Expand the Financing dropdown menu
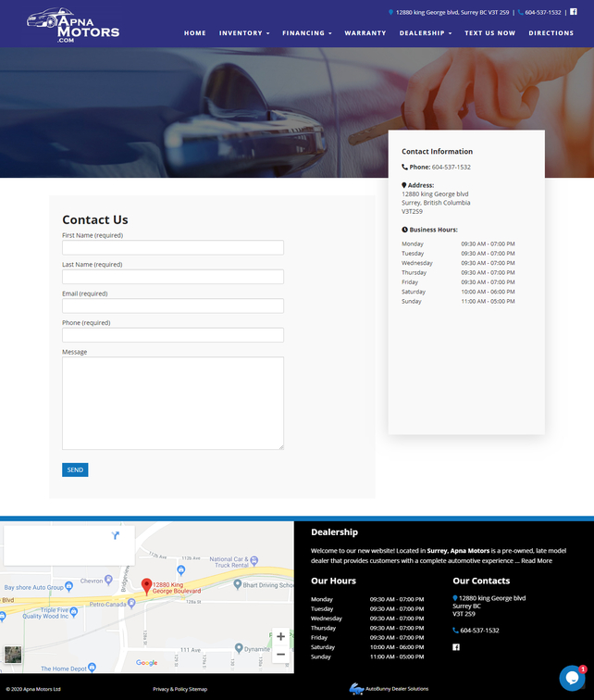The image size is (594, 700). point(306,33)
